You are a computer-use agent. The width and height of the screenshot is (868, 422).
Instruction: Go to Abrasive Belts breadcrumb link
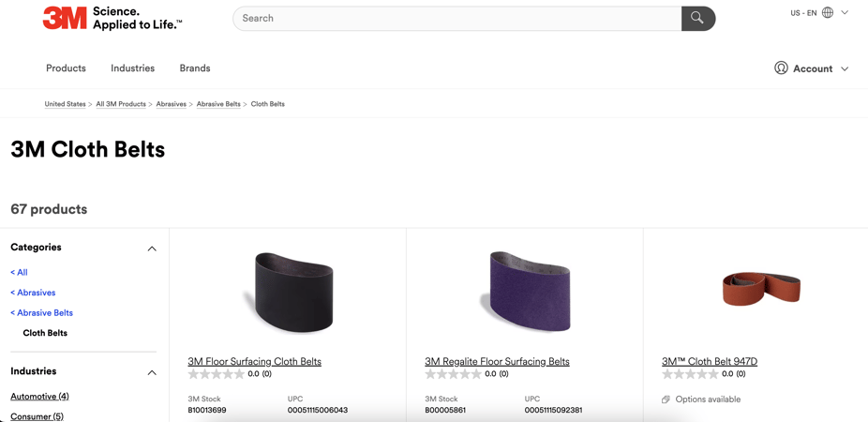click(x=218, y=104)
